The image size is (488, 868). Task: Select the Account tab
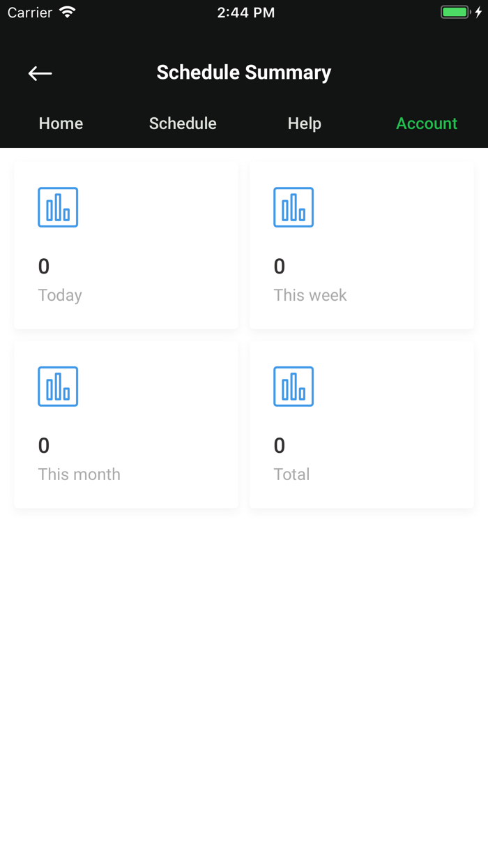point(427,124)
